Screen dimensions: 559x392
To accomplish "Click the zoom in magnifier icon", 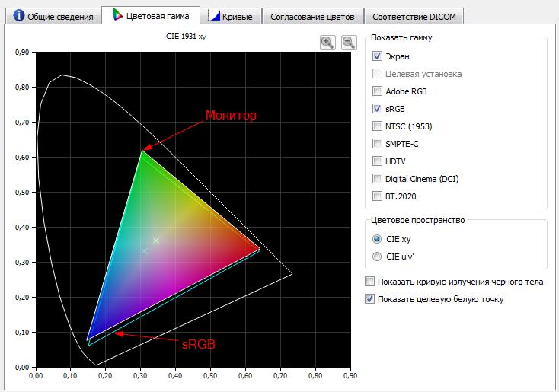I will (x=327, y=43).
